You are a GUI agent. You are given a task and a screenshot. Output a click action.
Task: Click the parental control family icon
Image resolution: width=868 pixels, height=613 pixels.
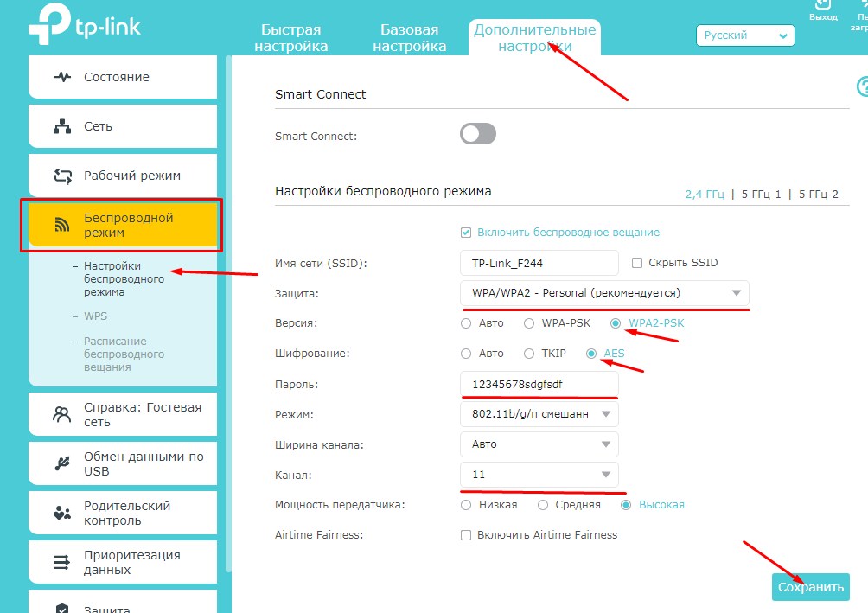coord(62,513)
